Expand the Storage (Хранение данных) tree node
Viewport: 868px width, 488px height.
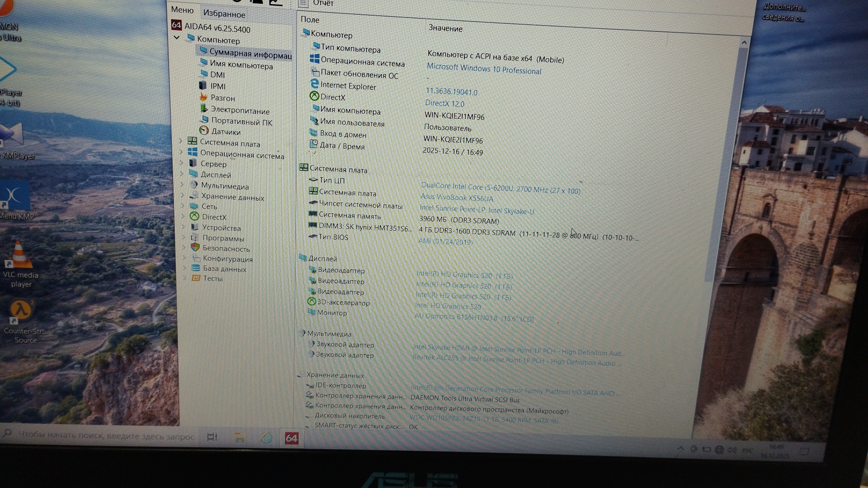pyautogui.click(x=183, y=195)
